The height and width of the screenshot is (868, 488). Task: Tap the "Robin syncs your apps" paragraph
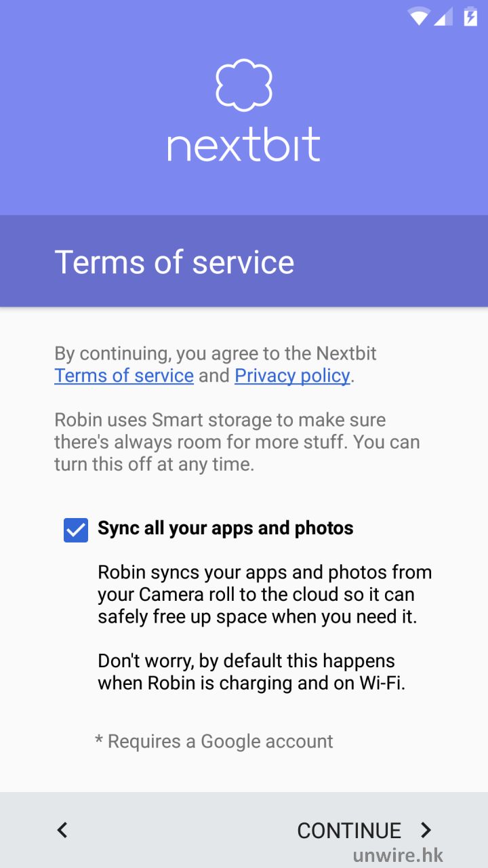click(264, 595)
